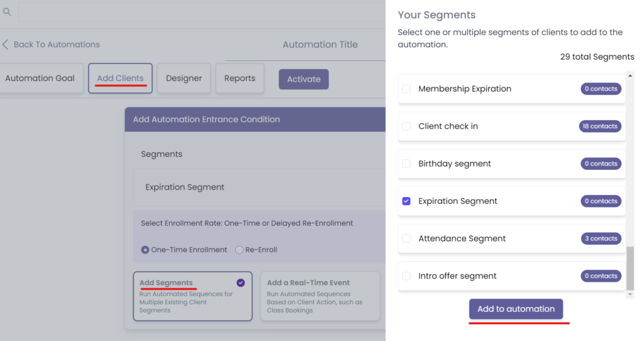The image size is (644, 341).
Task: Click the 3 contacts badge on Attendance Segment
Action: pyautogui.click(x=599, y=239)
